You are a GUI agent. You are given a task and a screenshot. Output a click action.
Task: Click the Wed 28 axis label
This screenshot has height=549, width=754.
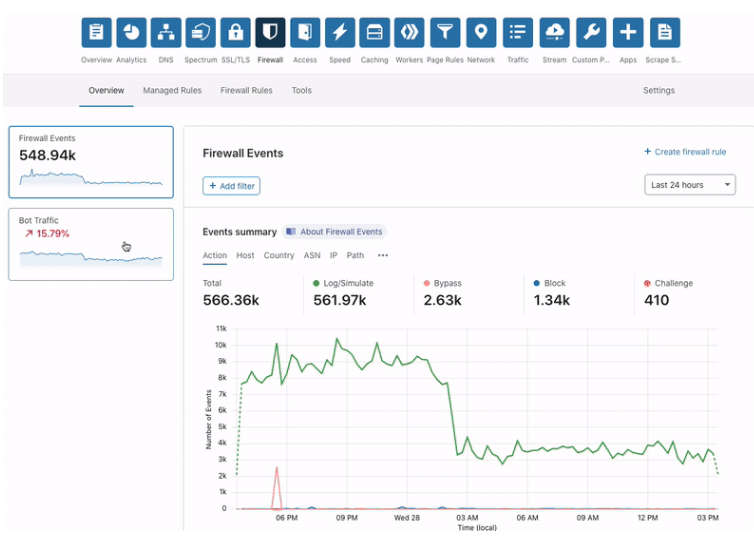pyautogui.click(x=407, y=518)
